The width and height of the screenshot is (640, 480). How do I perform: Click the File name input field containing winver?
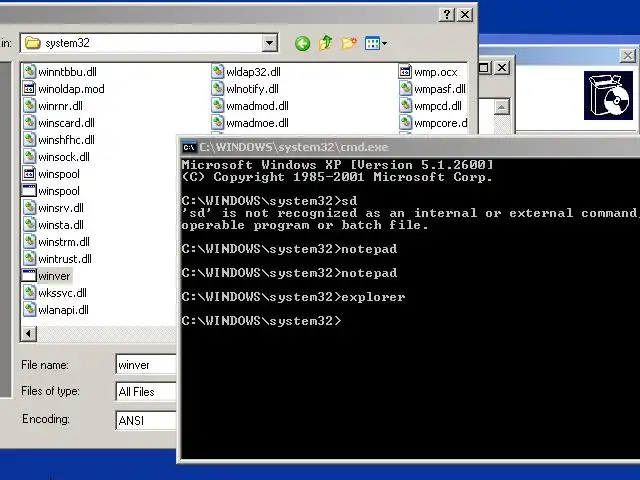pos(146,364)
